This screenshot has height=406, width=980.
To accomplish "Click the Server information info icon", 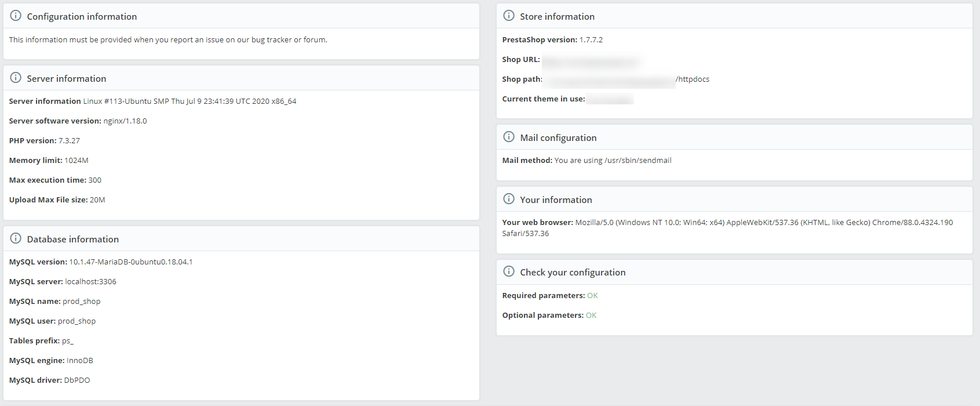I will pyautogui.click(x=16, y=78).
